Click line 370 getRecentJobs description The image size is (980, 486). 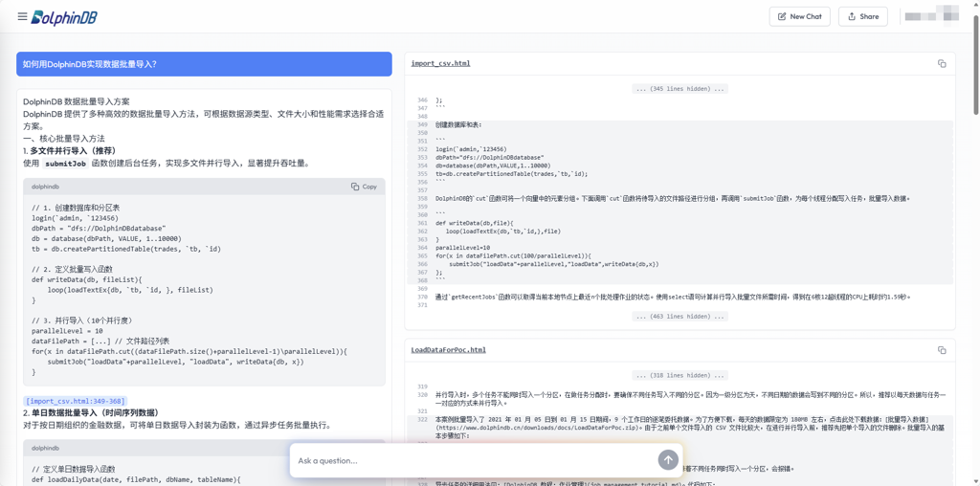pos(673,297)
